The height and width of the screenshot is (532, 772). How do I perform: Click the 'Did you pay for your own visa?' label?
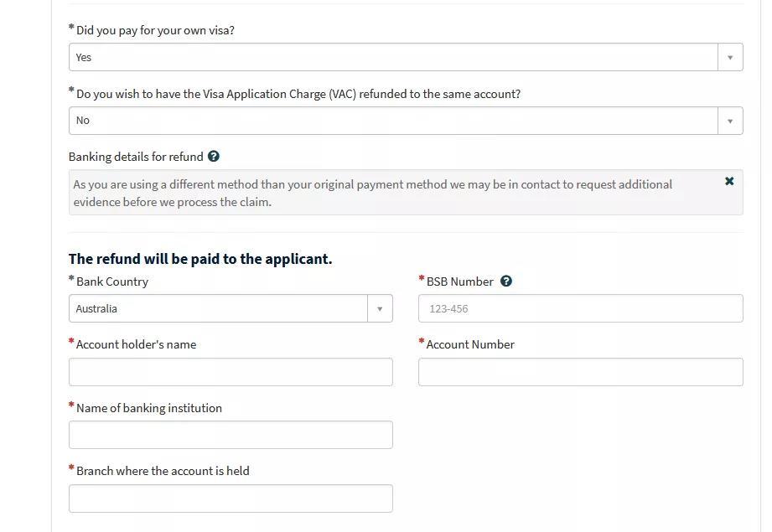coord(155,30)
